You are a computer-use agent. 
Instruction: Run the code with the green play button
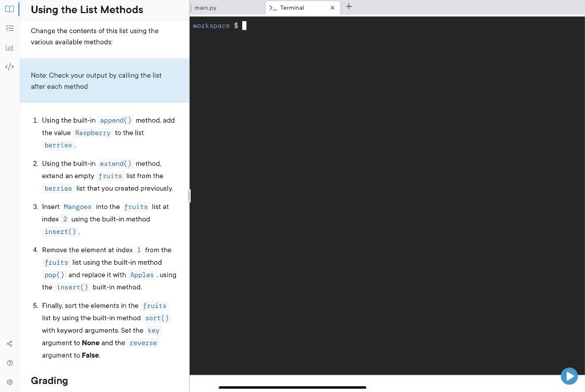coord(569,376)
